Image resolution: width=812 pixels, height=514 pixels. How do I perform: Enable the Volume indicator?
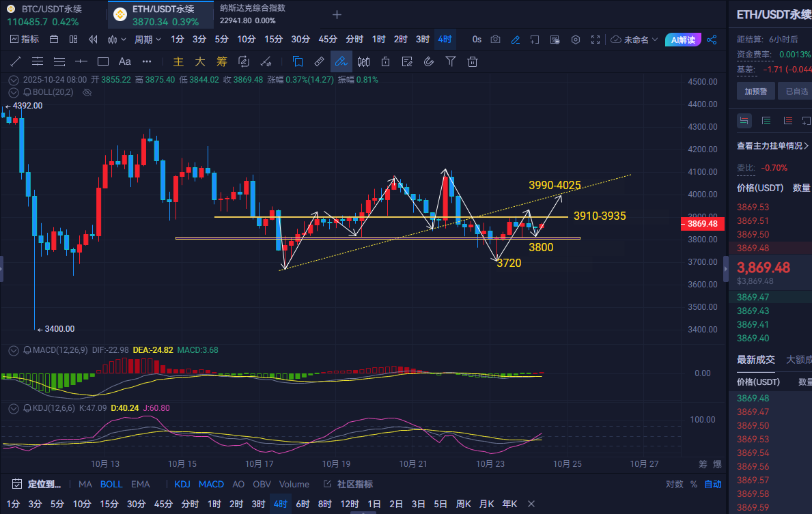point(294,484)
